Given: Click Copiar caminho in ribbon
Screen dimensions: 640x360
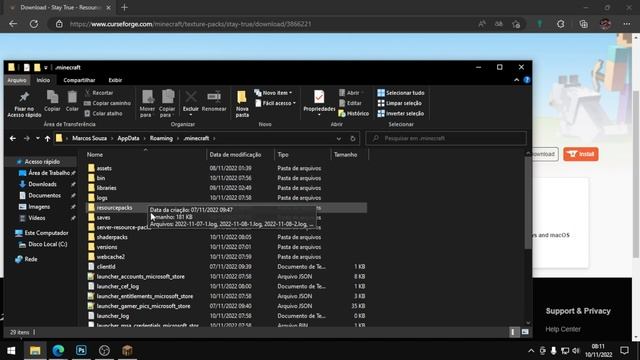Looking at the screenshot, I should click(107, 103).
